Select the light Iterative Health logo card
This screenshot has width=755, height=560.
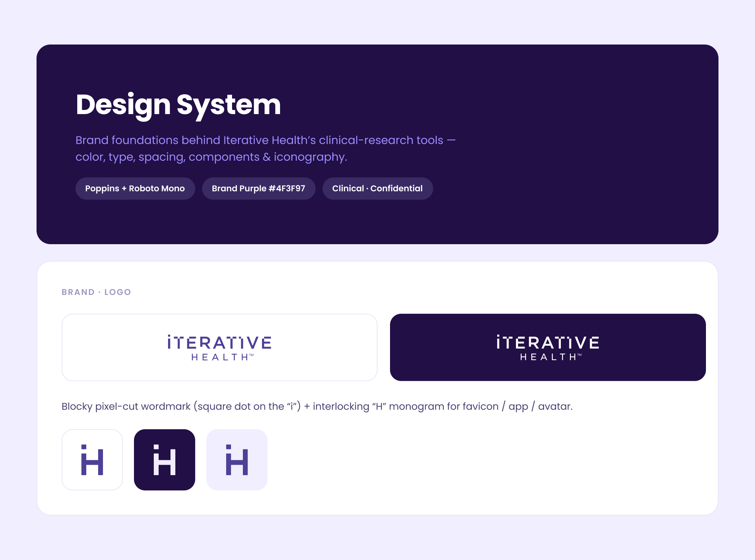(x=220, y=347)
